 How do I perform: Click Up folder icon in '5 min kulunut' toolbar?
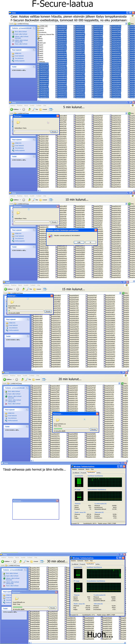[x=30, y=109]
